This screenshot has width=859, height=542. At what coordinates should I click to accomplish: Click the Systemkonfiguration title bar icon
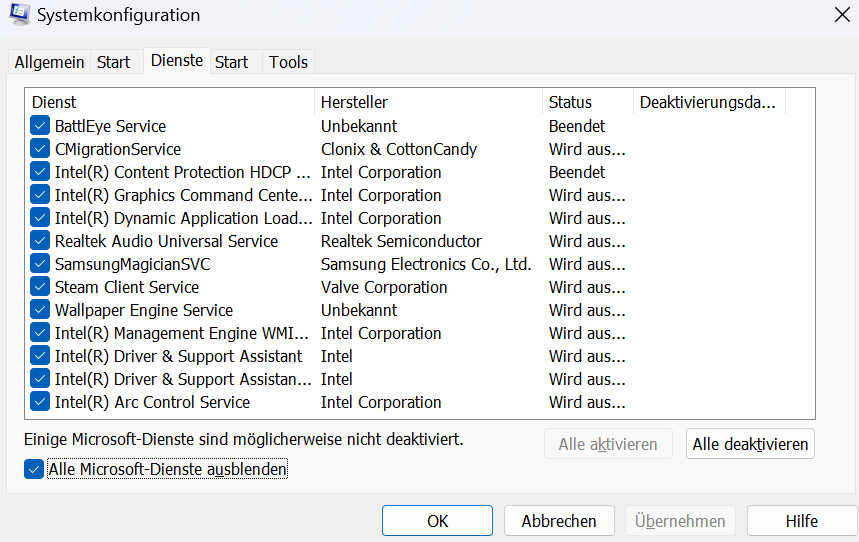[x=18, y=15]
